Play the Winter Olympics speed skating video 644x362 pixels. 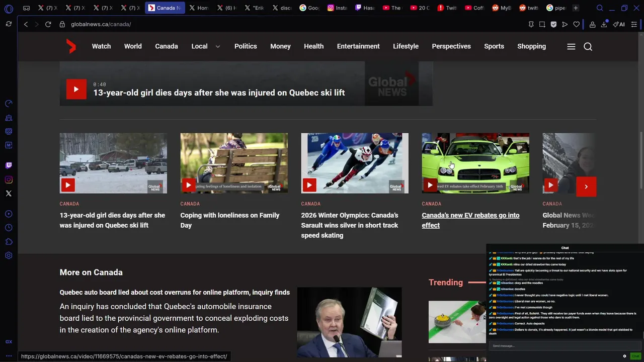pyautogui.click(x=309, y=186)
